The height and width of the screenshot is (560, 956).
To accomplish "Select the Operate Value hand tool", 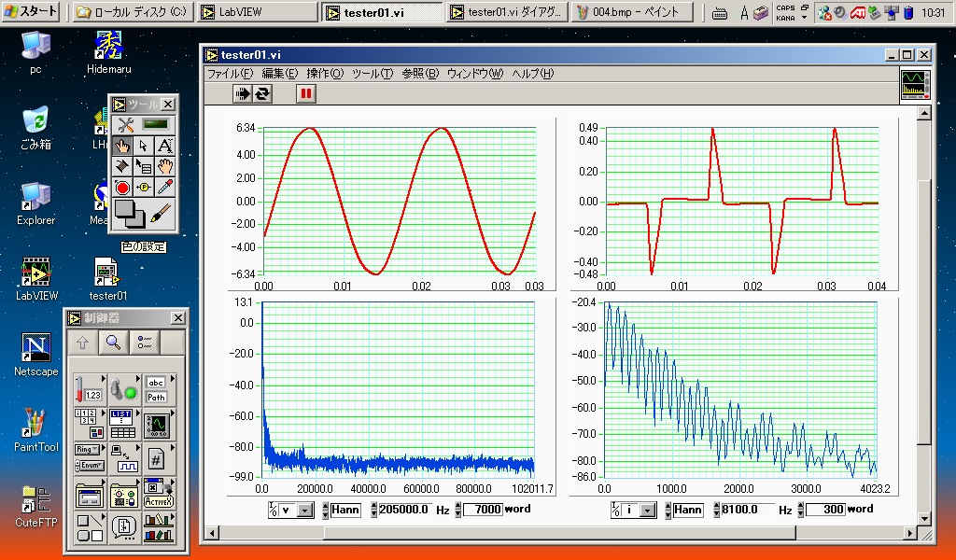I will pos(122,146).
